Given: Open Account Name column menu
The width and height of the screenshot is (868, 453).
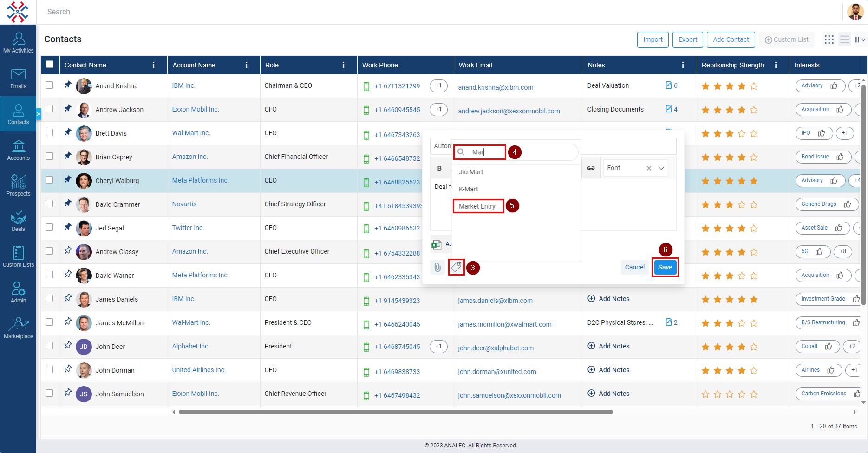Looking at the screenshot, I should [x=246, y=65].
